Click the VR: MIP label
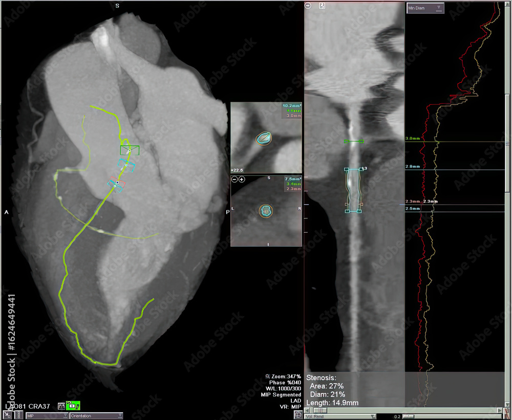 pyautogui.click(x=290, y=407)
